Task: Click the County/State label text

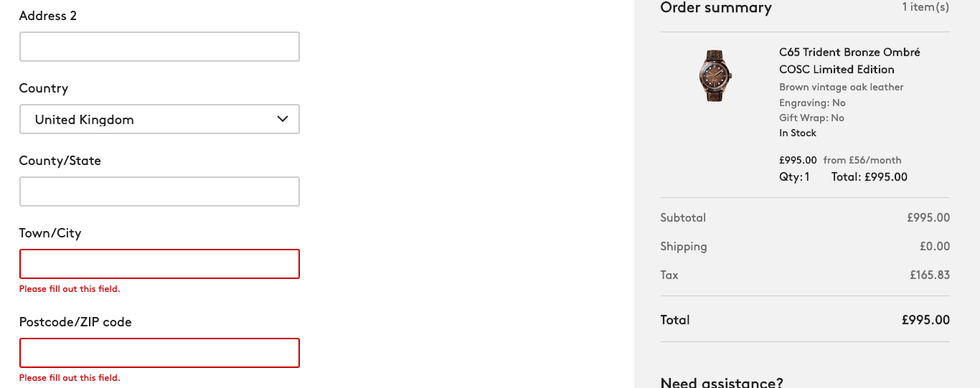Action: pyautogui.click(x=60, y=161)
